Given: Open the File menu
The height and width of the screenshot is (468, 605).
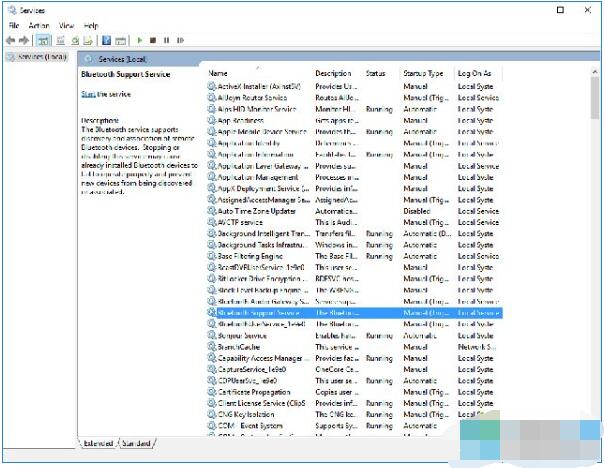Looking at the screenshot, I should [x=14, y=25].
